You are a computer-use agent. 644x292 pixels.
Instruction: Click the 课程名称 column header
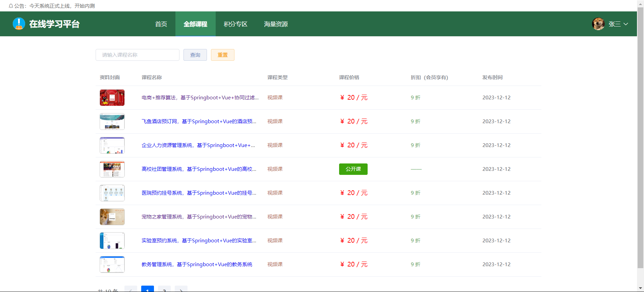(152, 78)
